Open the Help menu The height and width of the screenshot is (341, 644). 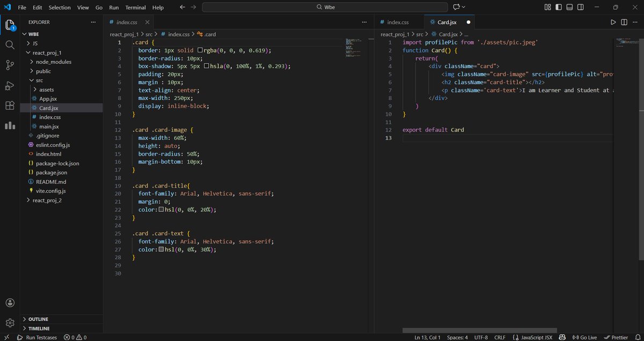[x=158, y=8]
